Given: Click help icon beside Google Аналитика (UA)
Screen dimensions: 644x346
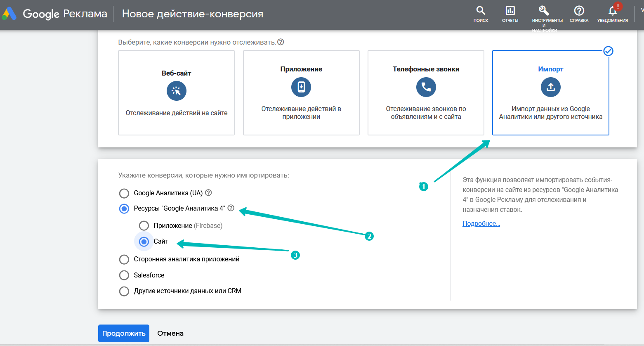Looking at the screenshot, I should point(208,193).
